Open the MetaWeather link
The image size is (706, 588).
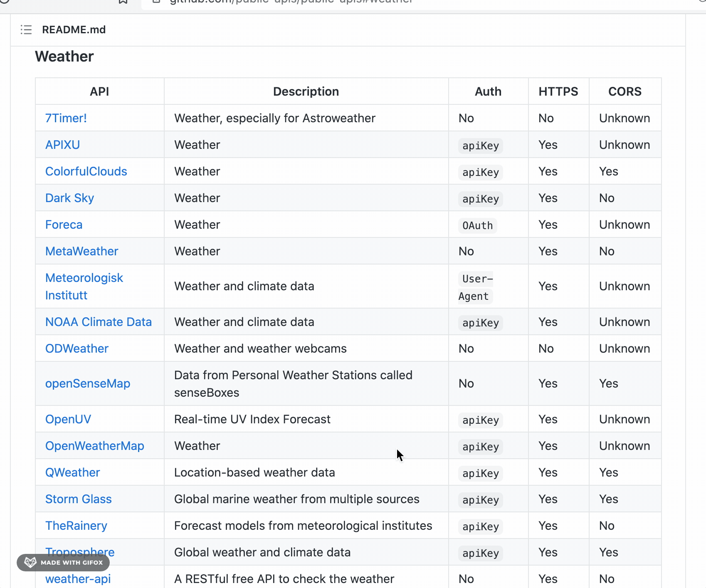pyautogui.click(x=82, y=251)
